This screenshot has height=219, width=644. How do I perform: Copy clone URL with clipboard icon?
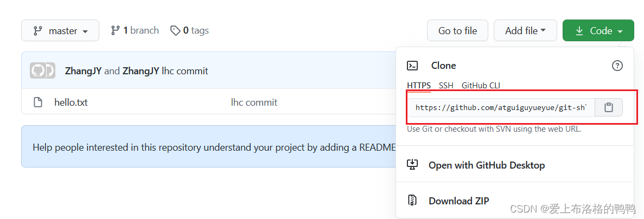point(609,107)
